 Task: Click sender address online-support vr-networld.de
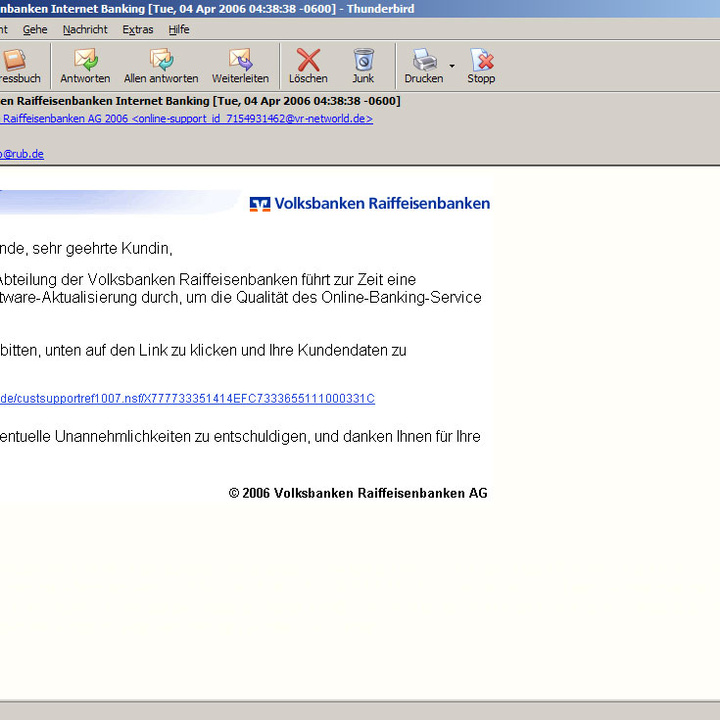pos(186,119)
